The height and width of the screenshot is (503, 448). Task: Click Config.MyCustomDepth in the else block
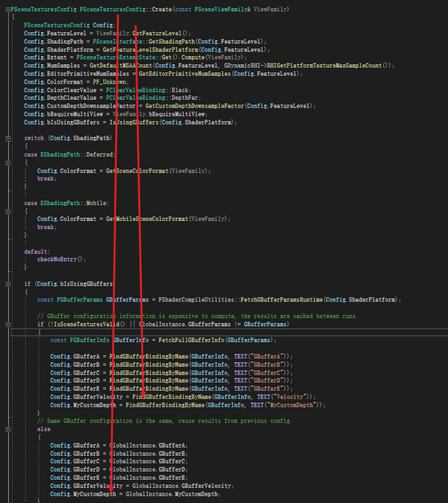[x=83, y=494]
